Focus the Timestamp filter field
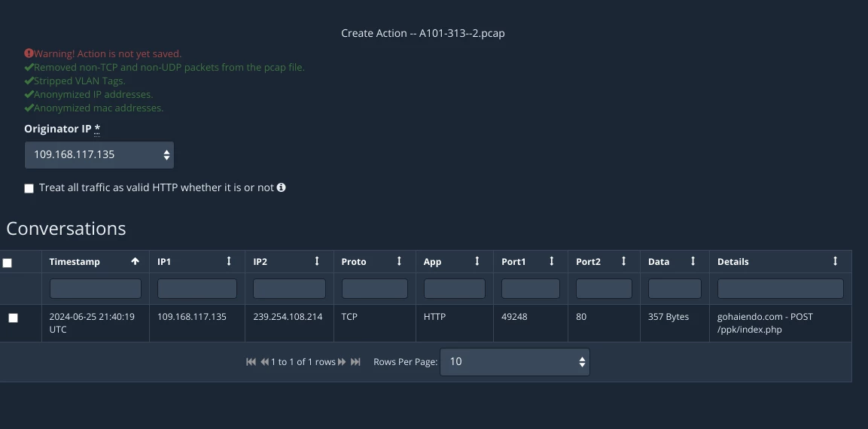868x429 pixels. click(x=95, y=289)
